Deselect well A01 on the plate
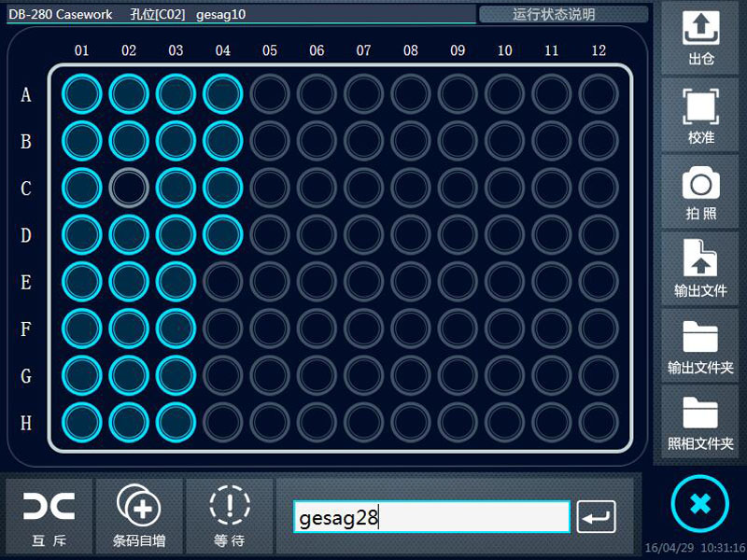This screenshot has height=560, width=747. (x=82, y=94)
